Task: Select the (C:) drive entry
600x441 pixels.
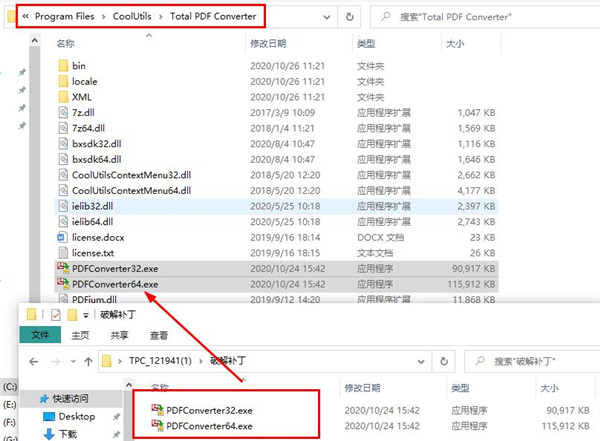Action: 10,387
